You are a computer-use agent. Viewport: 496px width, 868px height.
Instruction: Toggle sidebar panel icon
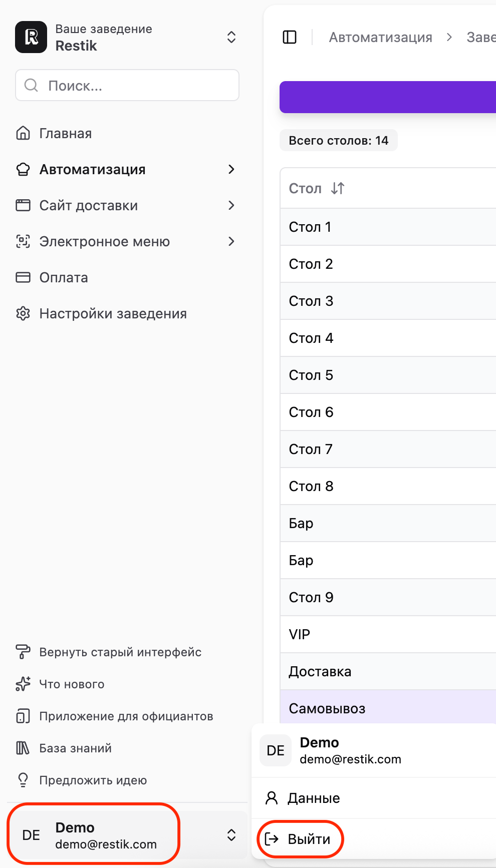[290, 37]
